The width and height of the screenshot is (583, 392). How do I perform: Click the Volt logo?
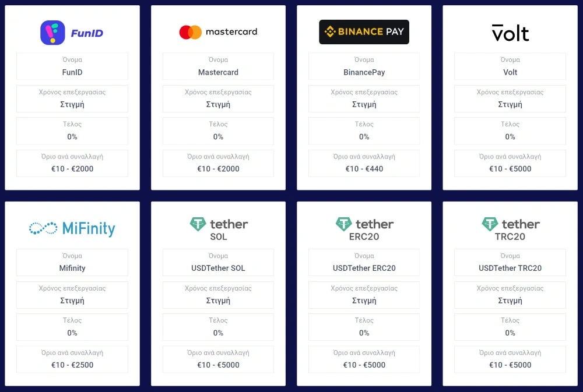click(x=510, y=33)
